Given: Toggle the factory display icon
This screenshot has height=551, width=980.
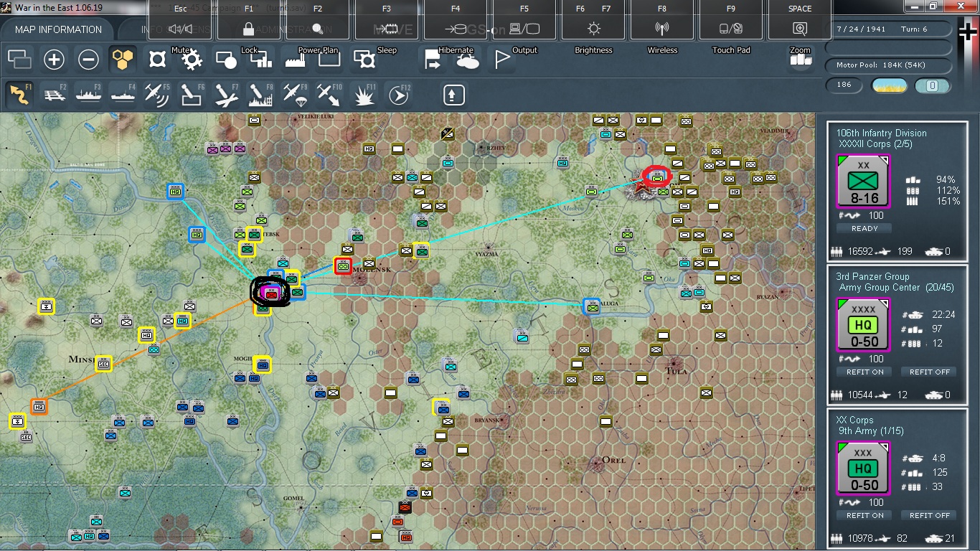Looking at the screenshot, I should coord(295,60).
